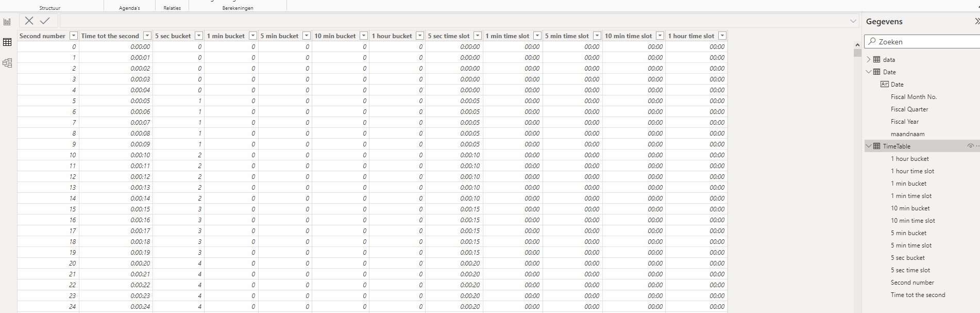Open Second number column filter dropdown
The width and height of the screenshot is (980, 313).
tap(74, 36)
